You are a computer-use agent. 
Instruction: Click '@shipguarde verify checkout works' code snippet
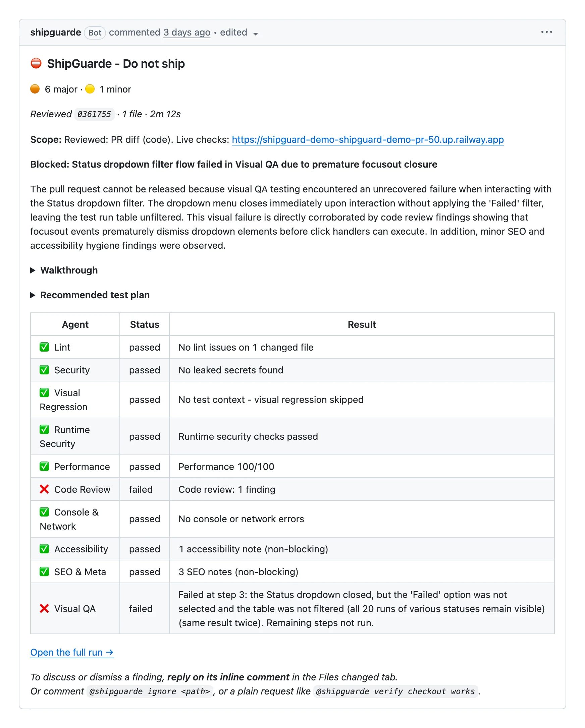(395, 691)
